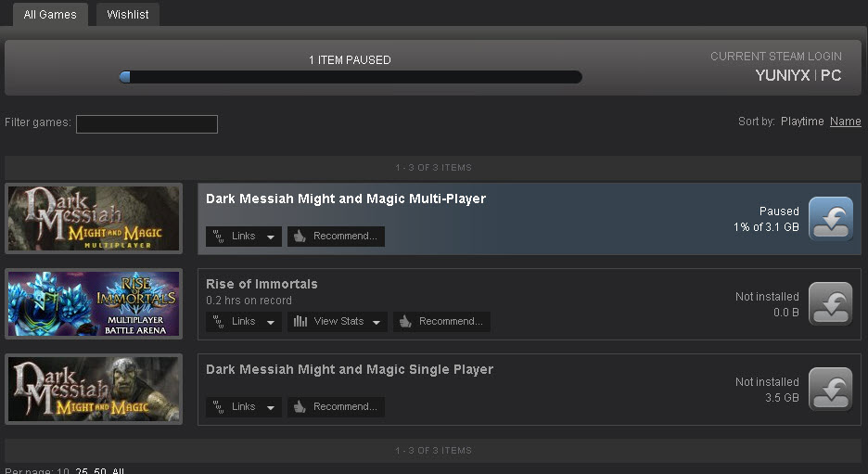Click the paused download progress bar
Image resolution: width=868 pixels, height=474 pixels.
coord(351,77)
